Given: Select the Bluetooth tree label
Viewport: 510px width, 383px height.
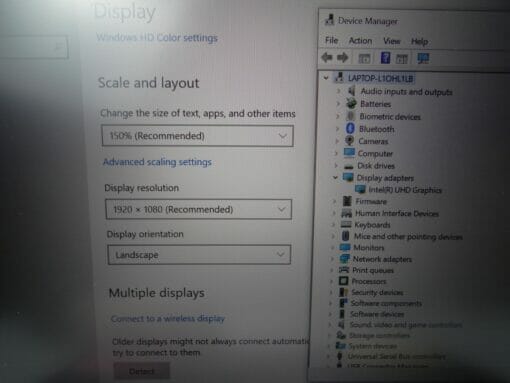Looking at the screenshot, I should click(x=377, y=129).
